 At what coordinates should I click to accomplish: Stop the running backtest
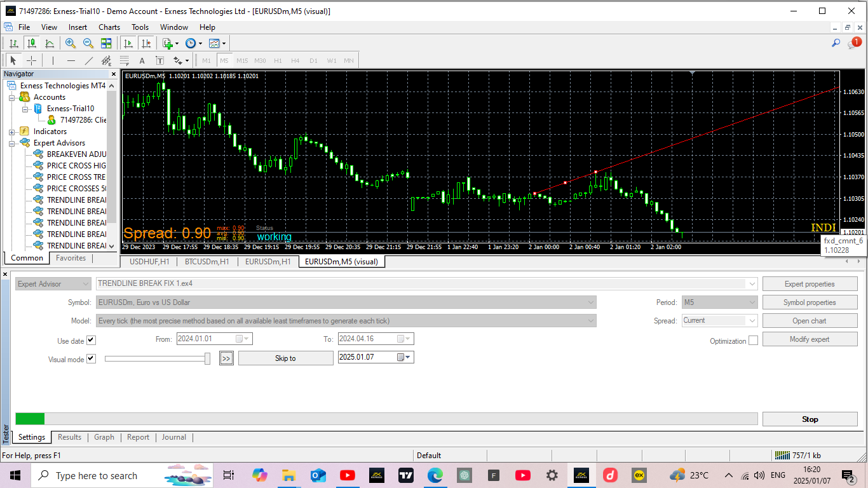[x=810, y=419]
